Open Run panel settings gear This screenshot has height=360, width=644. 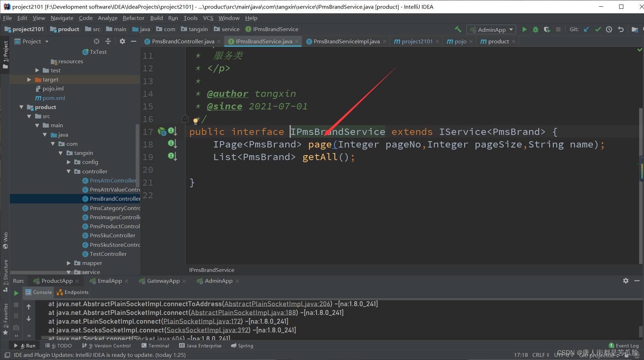pyautogui.click(x=626, y=281)
